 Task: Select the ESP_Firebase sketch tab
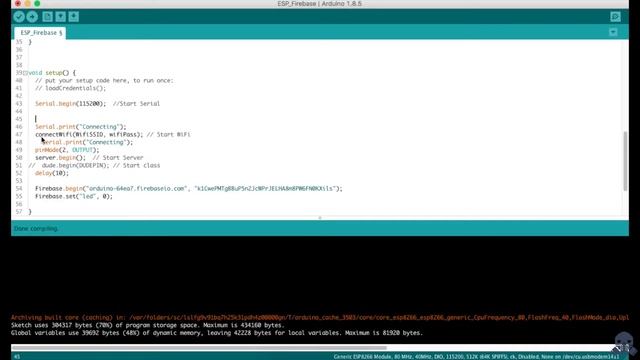pyautogui.click(x=40, y=33)
